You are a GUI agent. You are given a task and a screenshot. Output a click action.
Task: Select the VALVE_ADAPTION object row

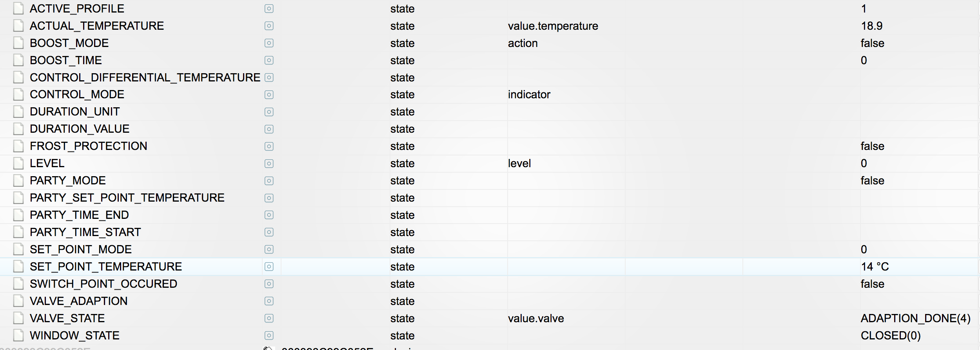(x=79, y=301)
